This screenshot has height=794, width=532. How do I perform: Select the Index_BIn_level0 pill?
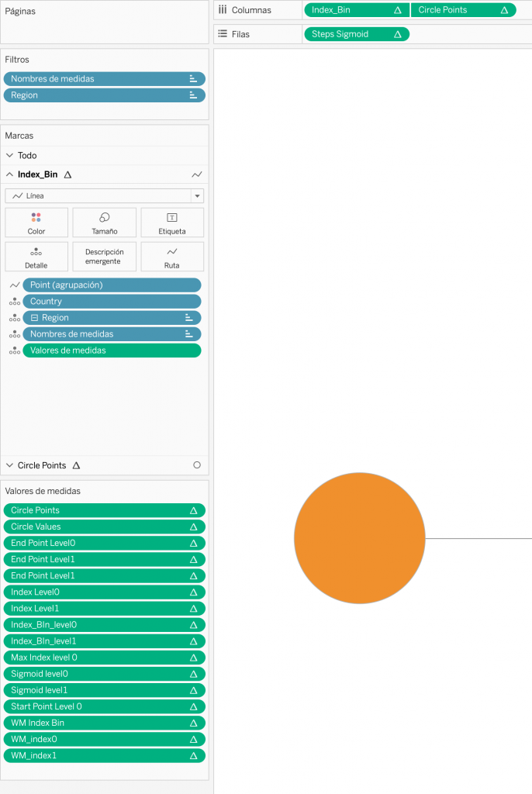point(105,625)
